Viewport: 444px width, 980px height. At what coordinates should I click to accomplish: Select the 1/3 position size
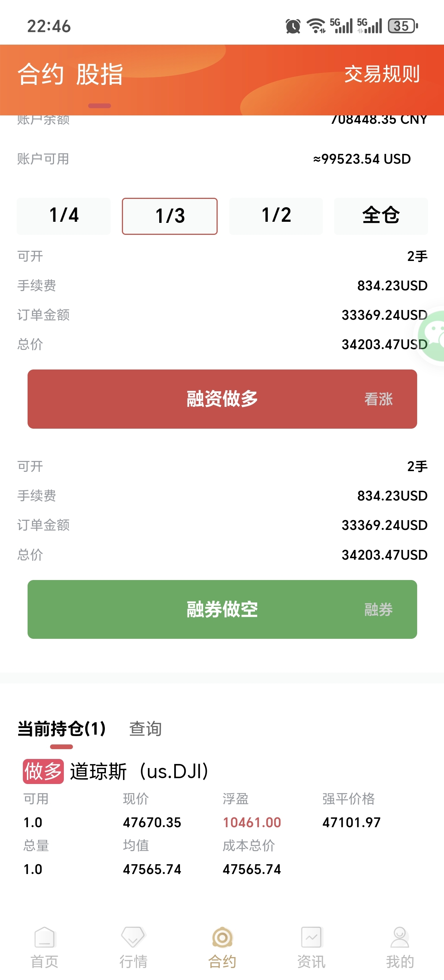(169, 216)
